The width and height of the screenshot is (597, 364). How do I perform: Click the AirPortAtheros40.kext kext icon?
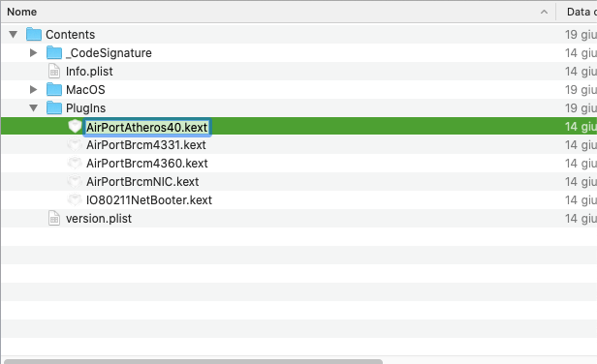tap(75, 126)
